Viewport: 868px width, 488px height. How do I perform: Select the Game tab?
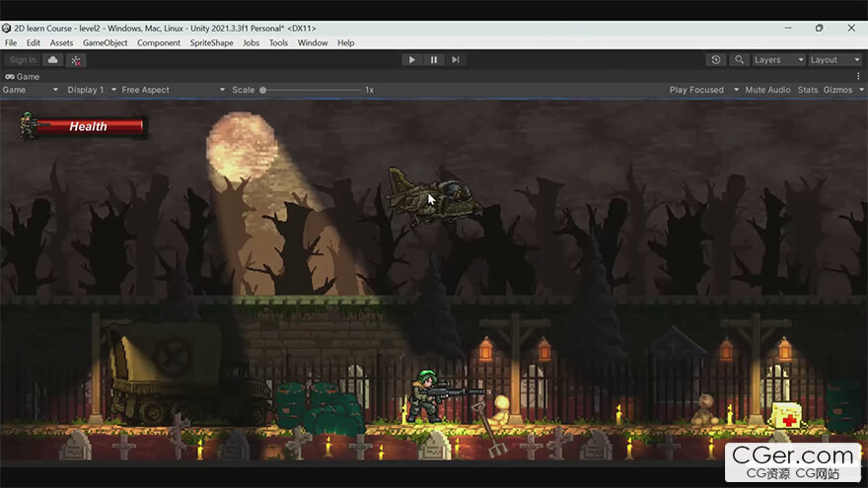point(22,76)
